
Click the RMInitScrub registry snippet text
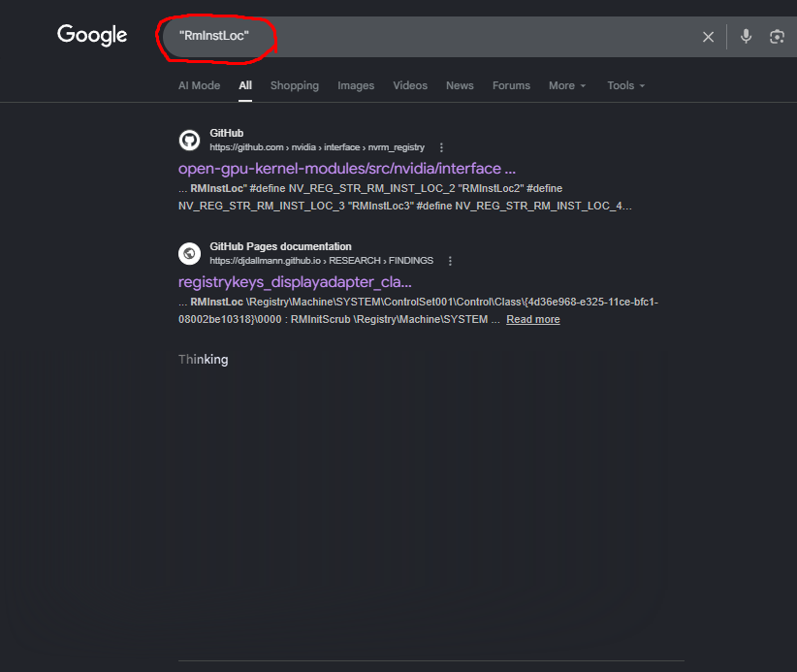[x=321, y=319]
